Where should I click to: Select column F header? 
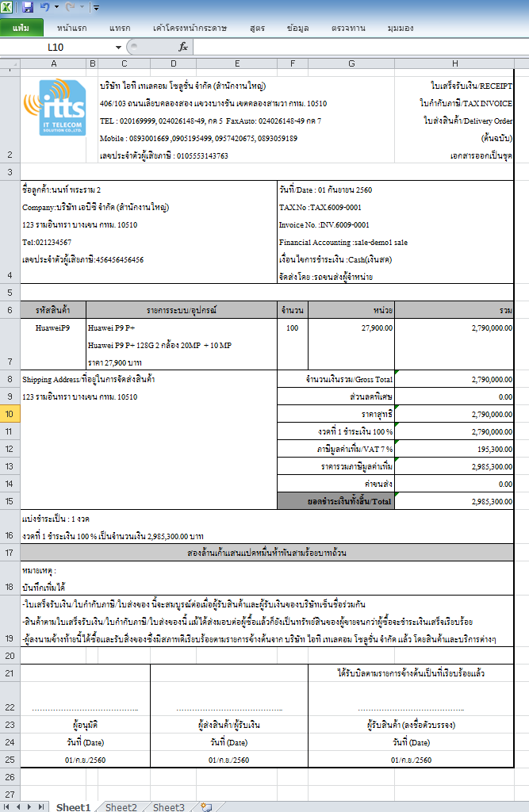click(x=293, y=63)
